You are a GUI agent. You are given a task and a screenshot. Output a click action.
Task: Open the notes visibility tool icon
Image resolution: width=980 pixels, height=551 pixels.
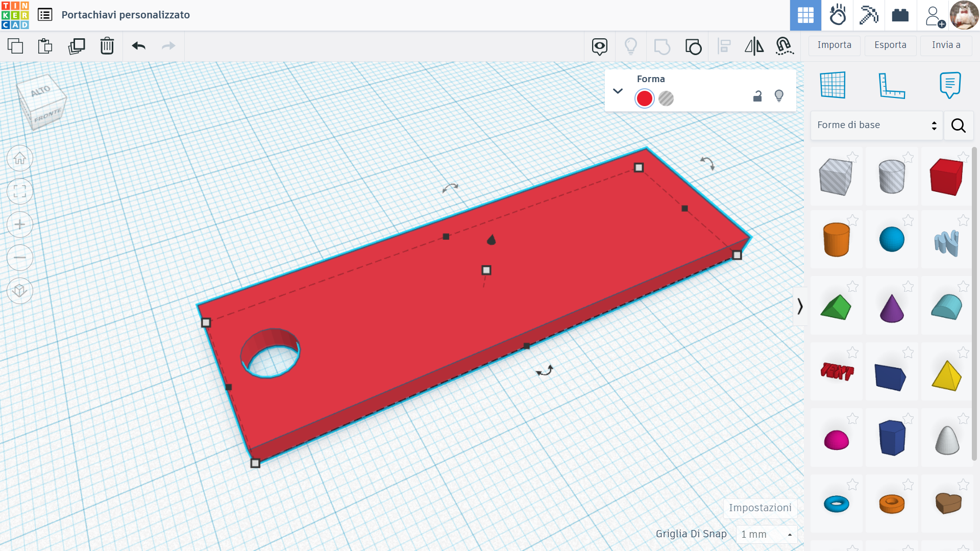pyautogui.click(x=600, y=46)
